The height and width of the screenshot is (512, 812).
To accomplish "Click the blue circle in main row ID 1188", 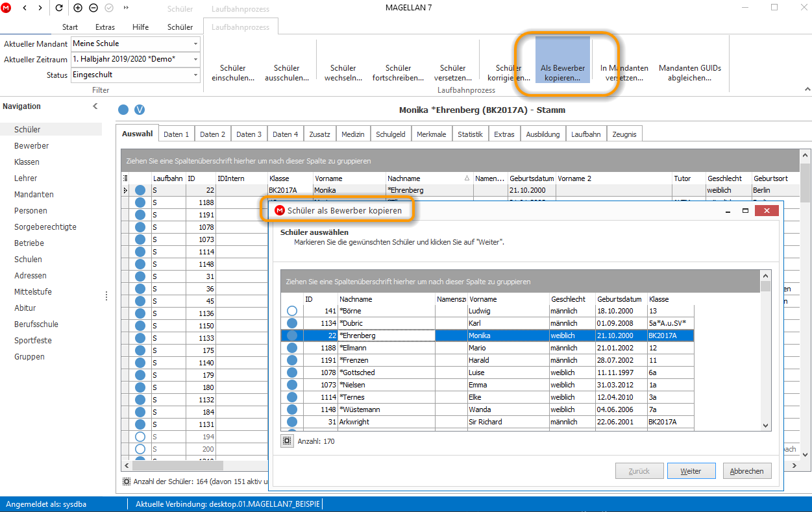I will (140, 202).
